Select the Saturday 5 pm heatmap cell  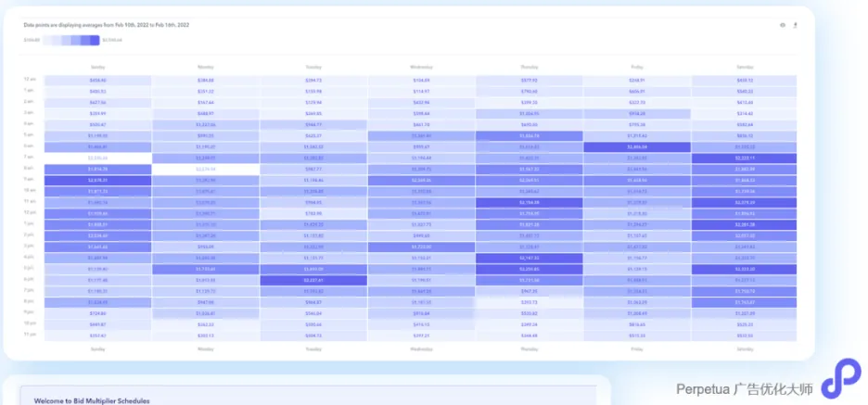coord(745,270)
